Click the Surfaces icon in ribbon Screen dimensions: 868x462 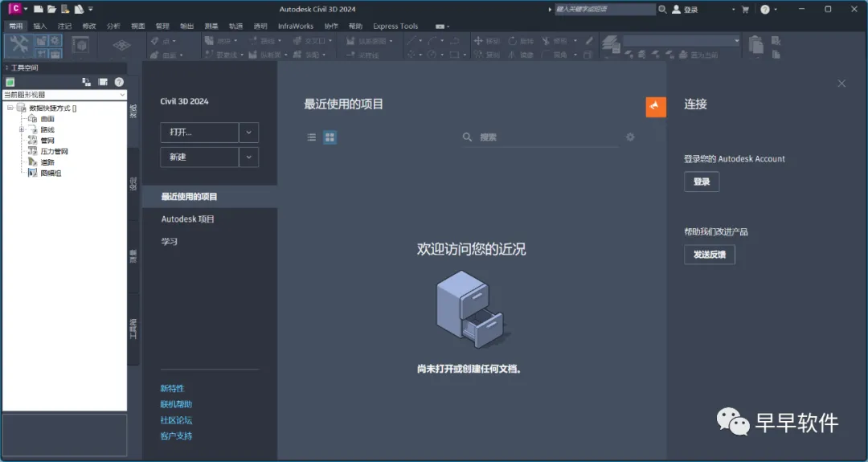click(x=155, y=55)
